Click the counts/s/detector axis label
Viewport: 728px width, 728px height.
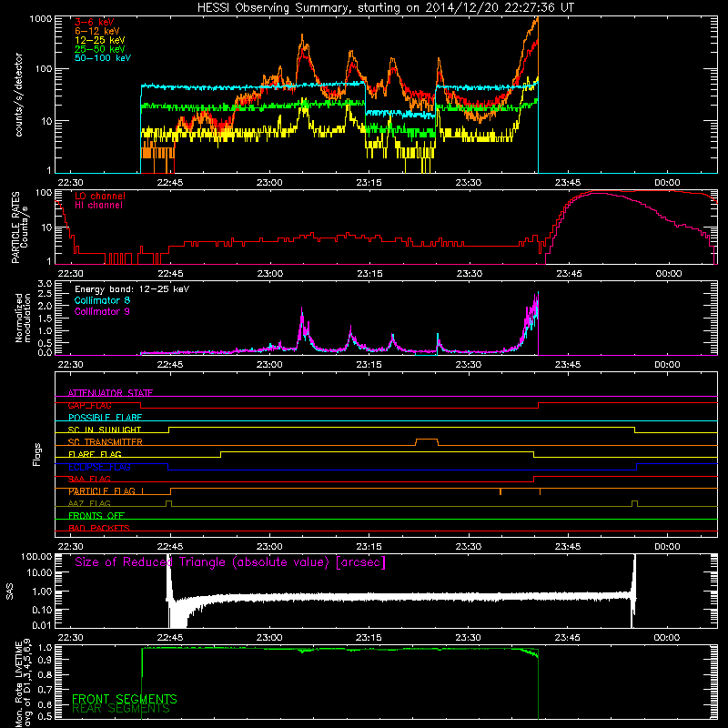point(18,95)
